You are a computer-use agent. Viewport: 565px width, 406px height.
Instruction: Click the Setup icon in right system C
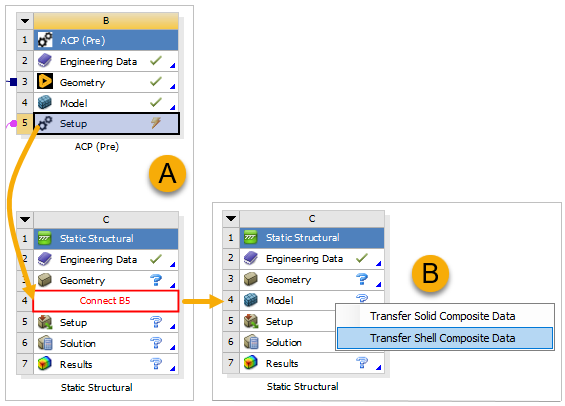(x=251, y=321)
